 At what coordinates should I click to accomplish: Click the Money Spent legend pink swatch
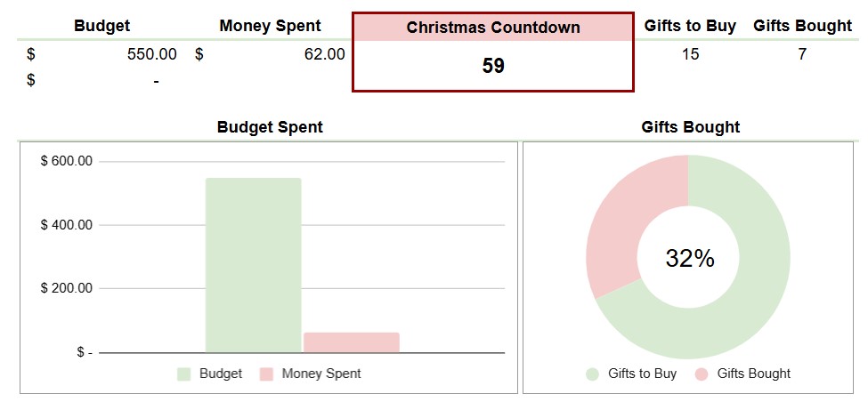266,374
